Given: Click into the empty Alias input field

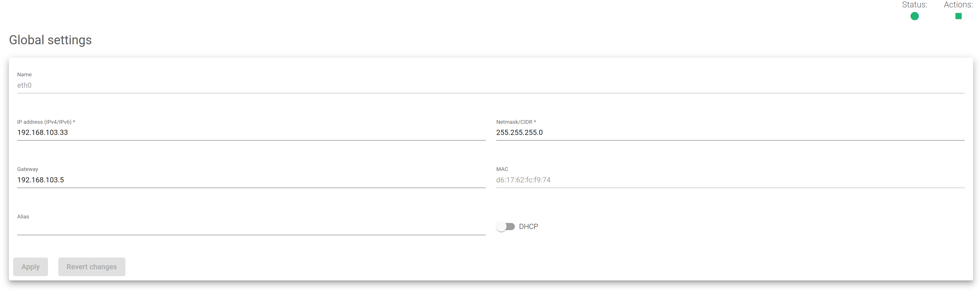Looking at the screenshot, I should [251, 227].
